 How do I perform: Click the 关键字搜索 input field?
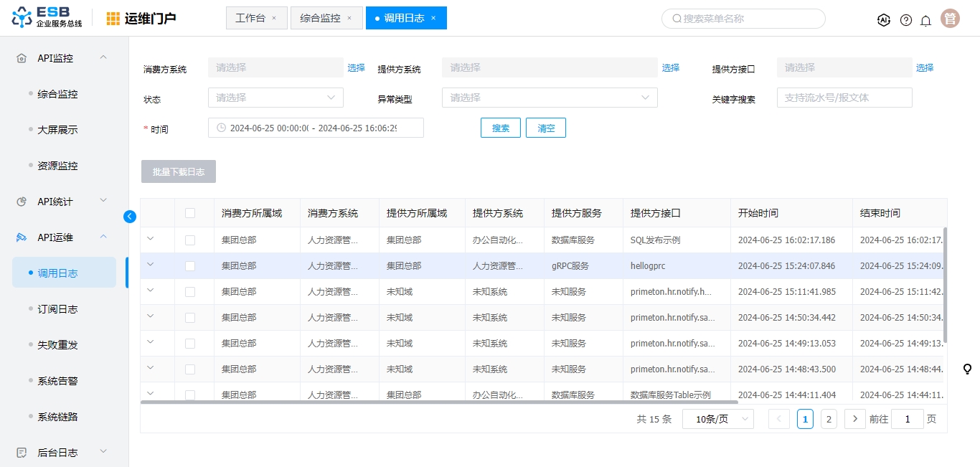click(844, 98)
